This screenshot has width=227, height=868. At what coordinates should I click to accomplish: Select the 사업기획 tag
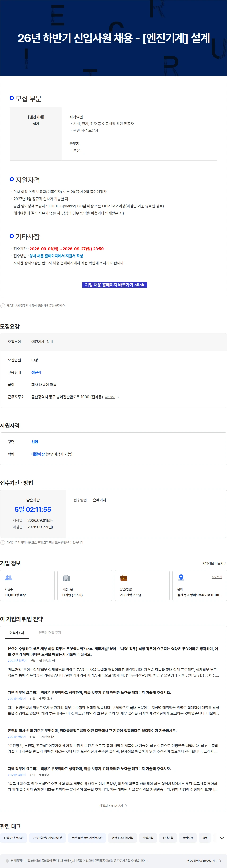coord(148,838)
